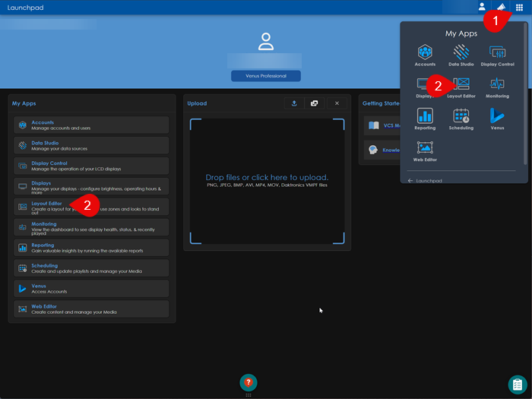Close the Upload panel with X
532x399 pixels.
(337, 103)
